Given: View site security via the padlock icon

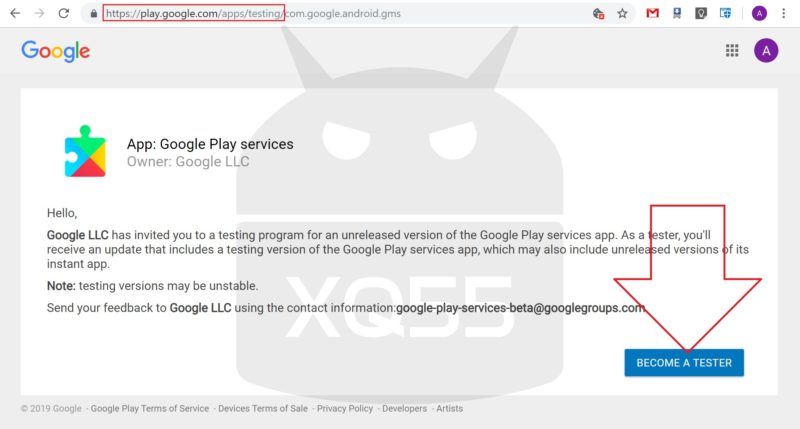Looking at the screenshot, I should pyautogui.click(x=93, y=14).
